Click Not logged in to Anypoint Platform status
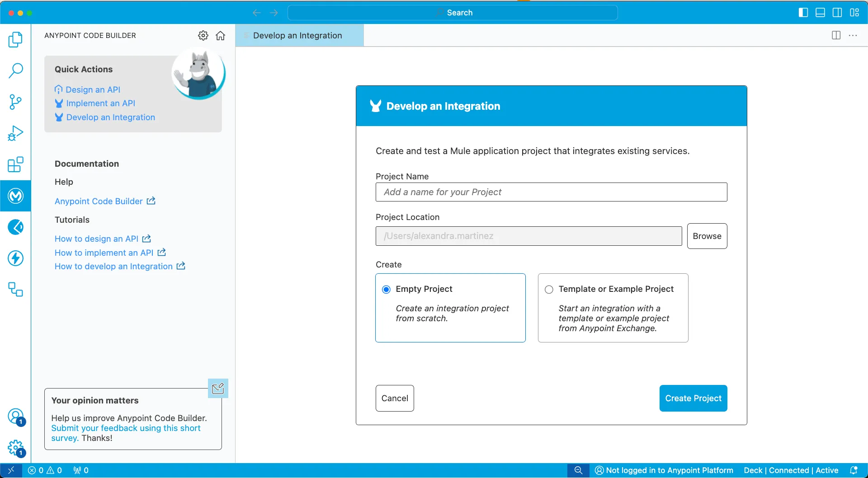Screen dimensions: 868x478 tap(664, 470)
